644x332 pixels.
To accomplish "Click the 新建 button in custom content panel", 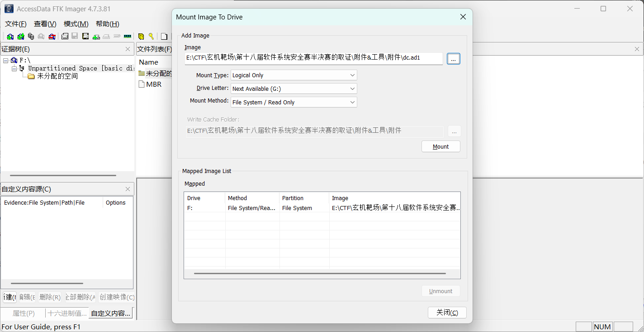I will (x=9, y=297).
